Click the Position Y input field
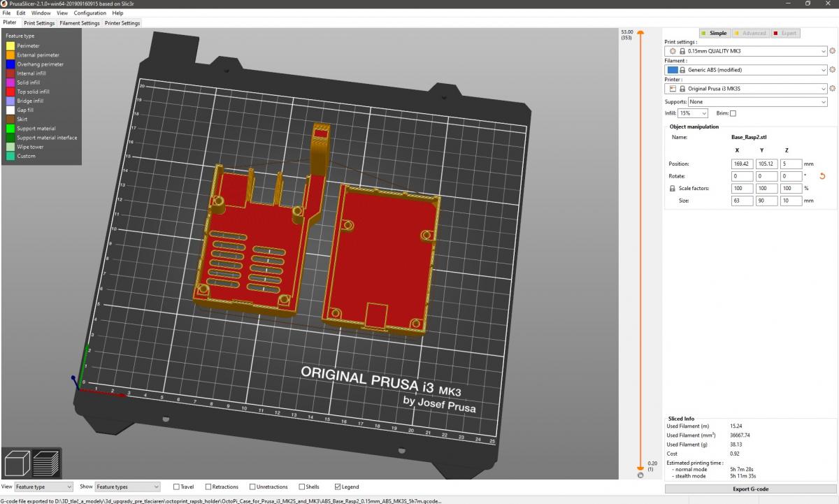 pyautogui.click(x=767, y=164)
